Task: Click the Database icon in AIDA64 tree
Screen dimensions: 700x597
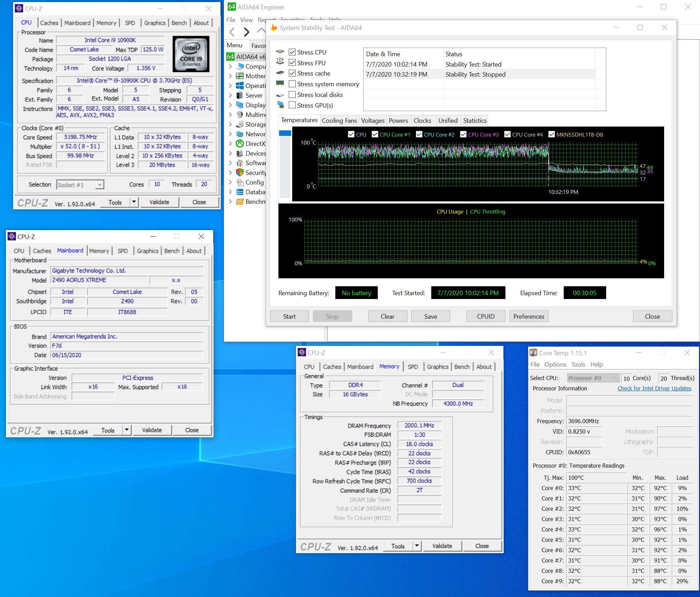Action: pos(240,192)
